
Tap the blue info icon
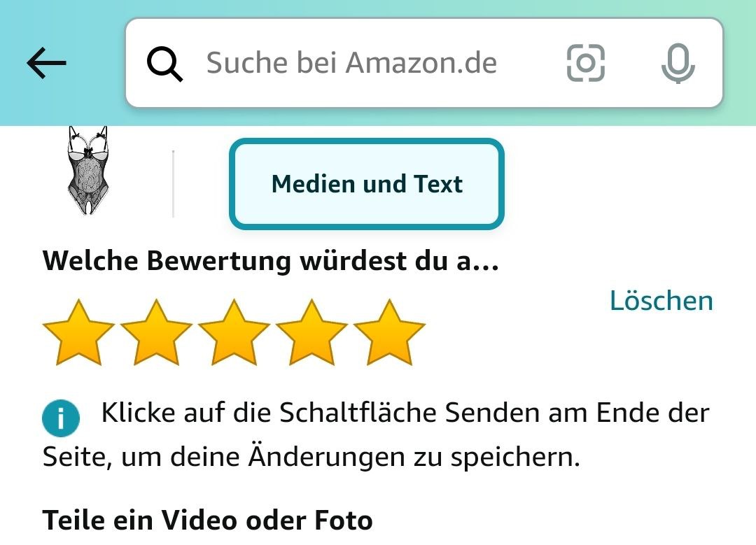pyautogui.click(x=61, y=418)
